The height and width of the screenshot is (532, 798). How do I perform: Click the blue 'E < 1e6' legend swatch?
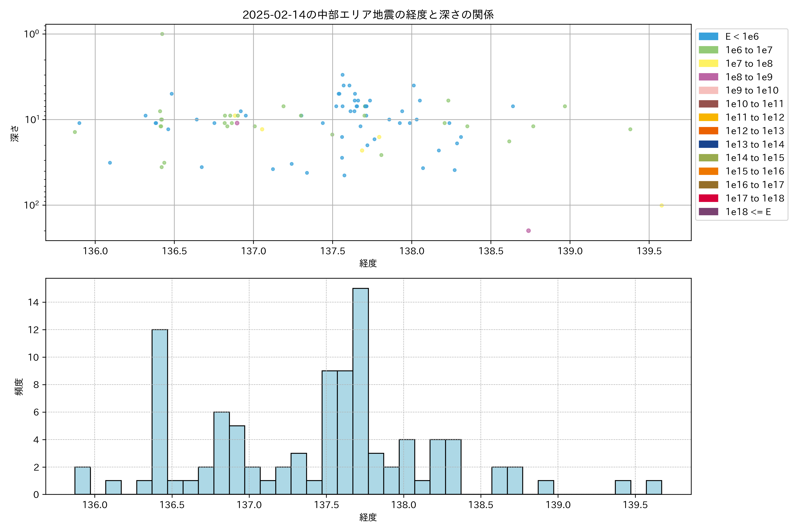tap(708, 37)
